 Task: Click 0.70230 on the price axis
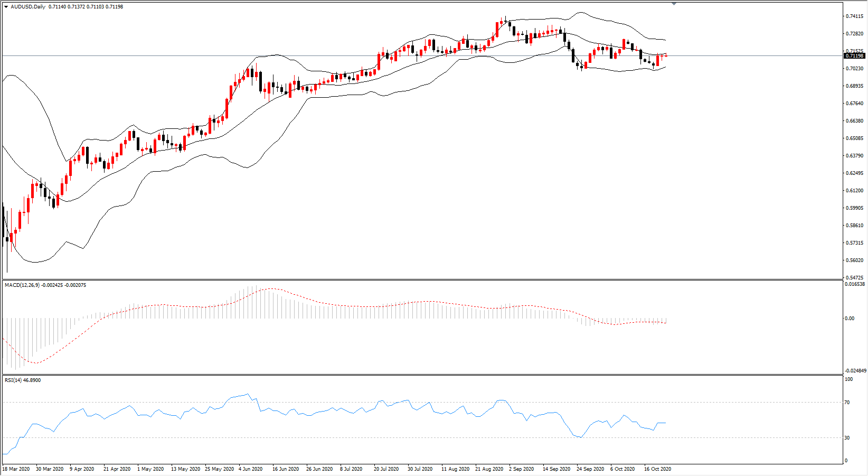[854, 69]
